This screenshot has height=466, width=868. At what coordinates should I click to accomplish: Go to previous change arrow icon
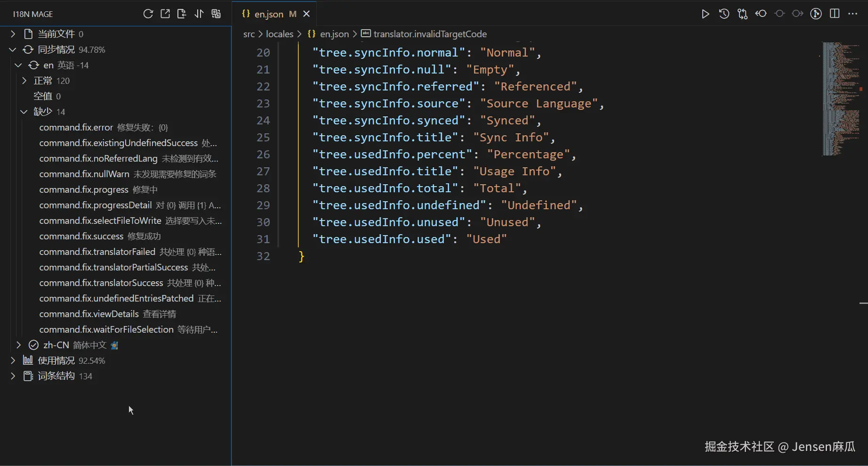[761, 14]
